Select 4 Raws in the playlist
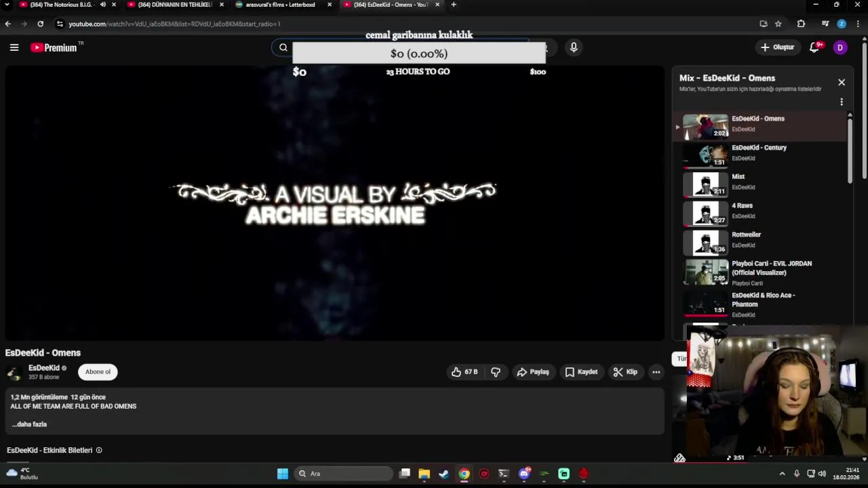 [x=759, y=213]
